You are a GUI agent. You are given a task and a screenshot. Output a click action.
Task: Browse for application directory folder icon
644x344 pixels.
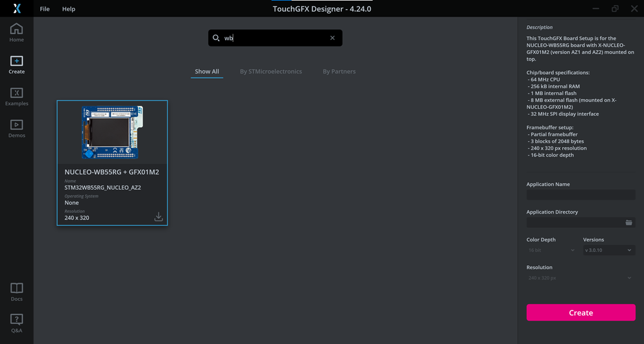tap(629, 223)
